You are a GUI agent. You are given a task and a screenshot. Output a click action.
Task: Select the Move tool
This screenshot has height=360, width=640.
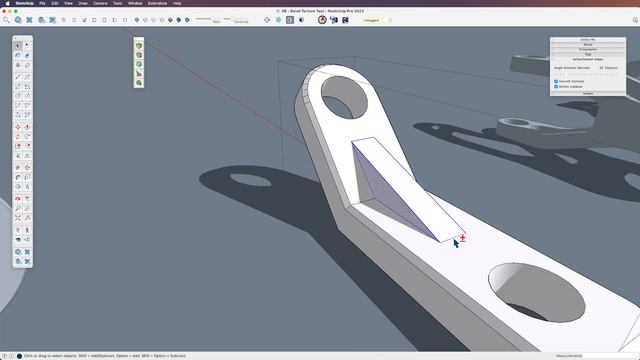(18, 127)
